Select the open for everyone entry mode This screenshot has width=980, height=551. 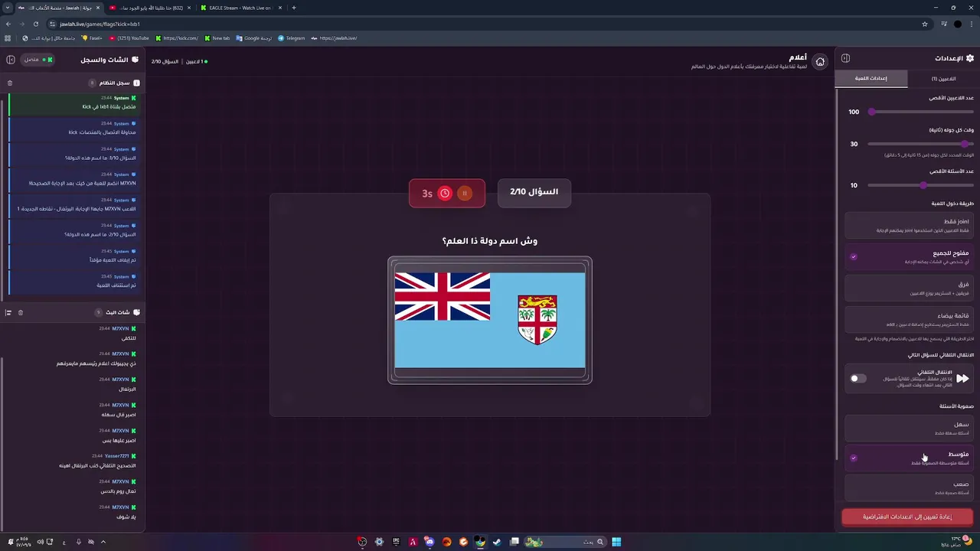[910, 257]
